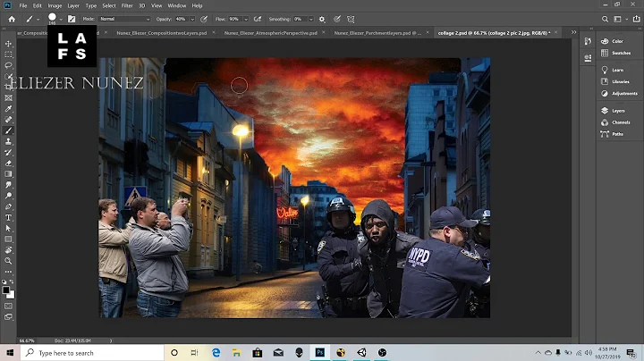Switch to Nunez_Eliezer_CompositiontwoLayers.psd tab
644x361 pixels.
pyautogui.click(x=161, y=33)
